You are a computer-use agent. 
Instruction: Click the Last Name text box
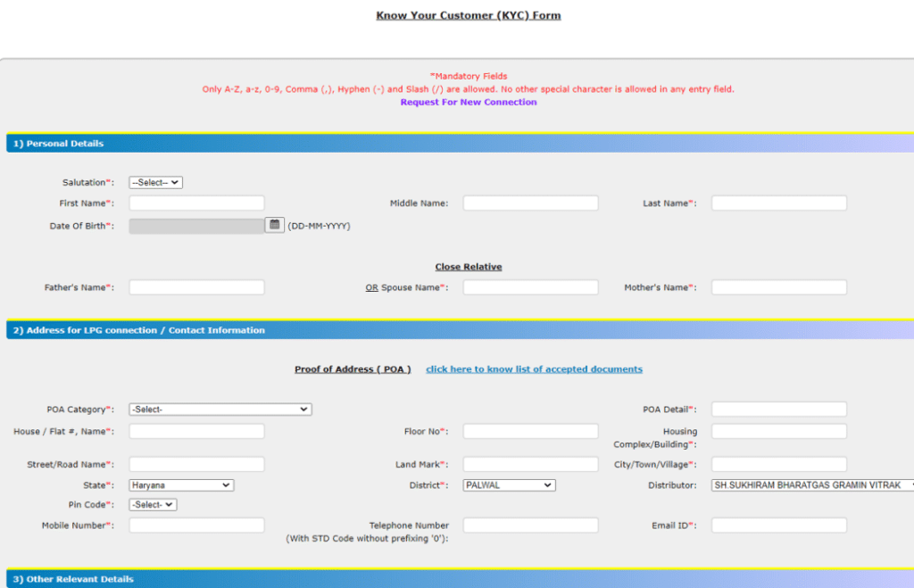(777, 203)
